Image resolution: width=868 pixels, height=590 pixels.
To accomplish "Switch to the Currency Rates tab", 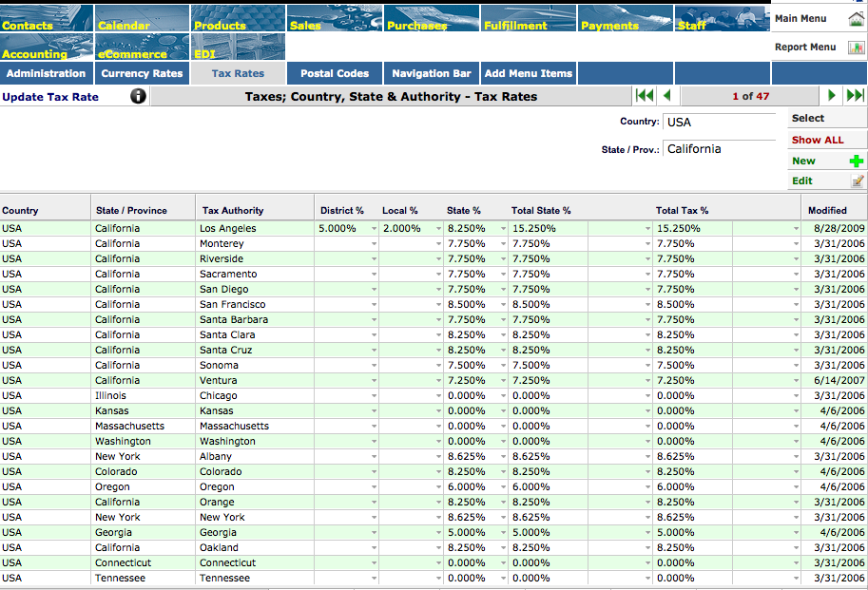I will [x=143, y=73].
